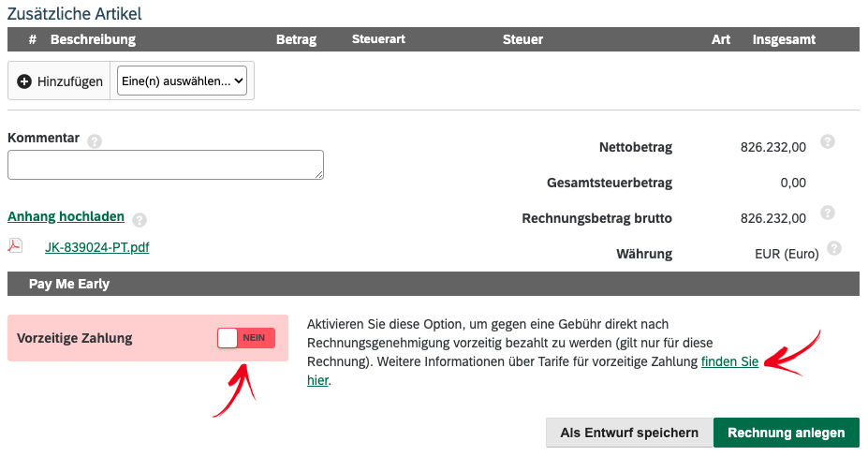Open help icon beside Rechnungsbetrag brutto value

coord(828,213)
